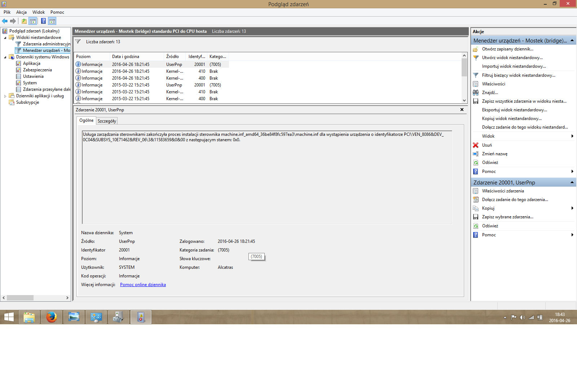Close the event preview pane with X
577x392 pixels.
[462, 110]
